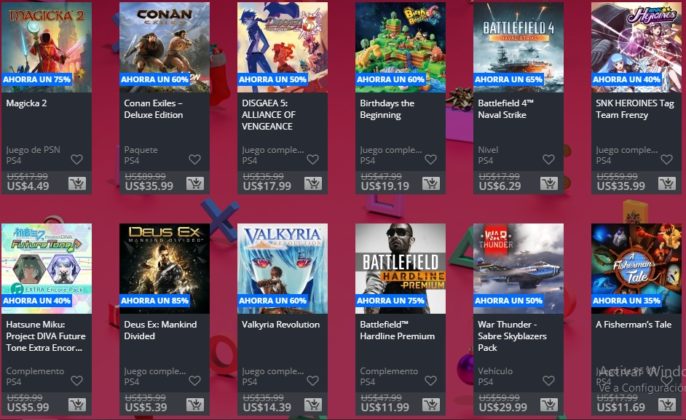Toggle wishlist heart for DISGAEA 5

point(312,159)
